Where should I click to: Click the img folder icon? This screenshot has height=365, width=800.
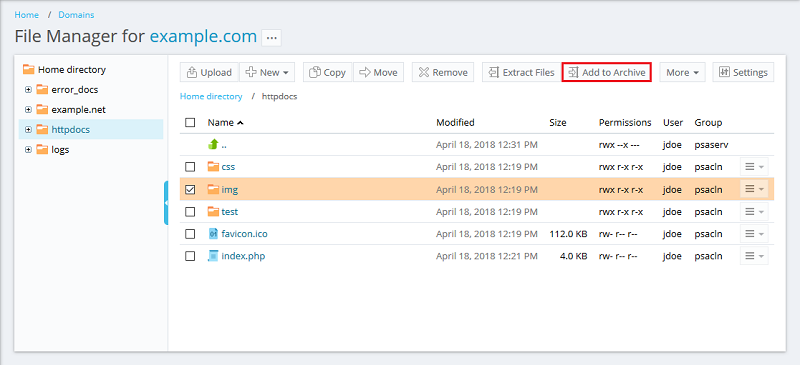point(213,189)
